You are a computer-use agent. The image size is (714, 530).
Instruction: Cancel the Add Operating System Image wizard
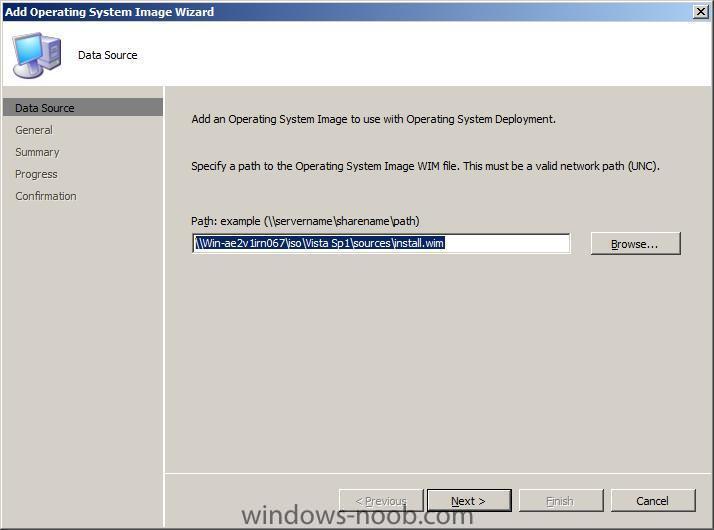pos(653,500)
